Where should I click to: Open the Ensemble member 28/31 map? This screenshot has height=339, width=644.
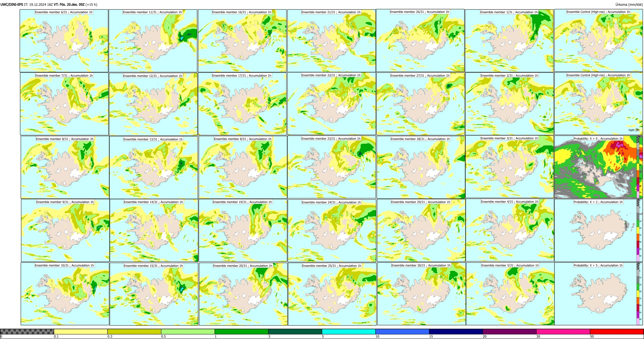421,167
